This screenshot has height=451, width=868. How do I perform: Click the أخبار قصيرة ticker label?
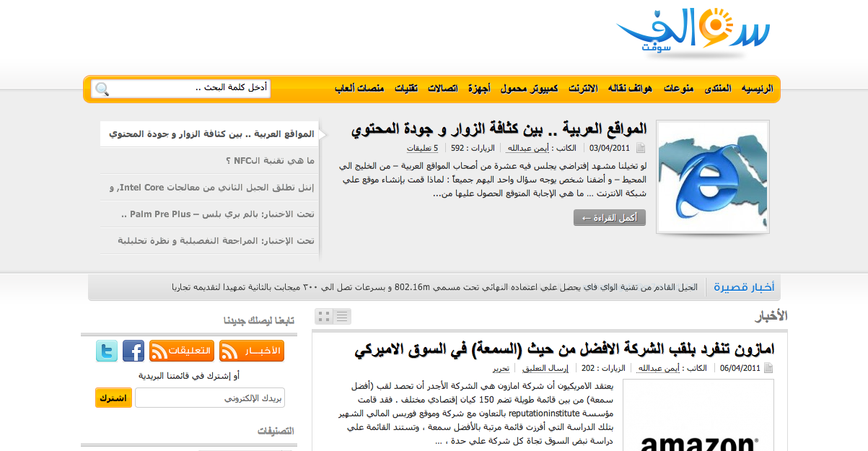click(744, 287)
